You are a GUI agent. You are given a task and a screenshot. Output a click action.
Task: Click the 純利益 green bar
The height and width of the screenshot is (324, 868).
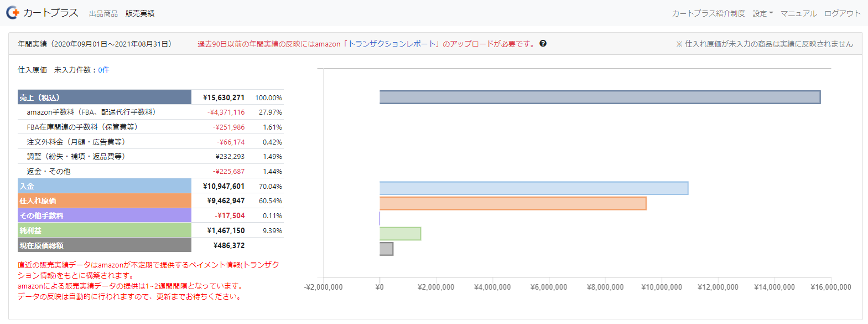pyautogui.click(x=400, y=234)
